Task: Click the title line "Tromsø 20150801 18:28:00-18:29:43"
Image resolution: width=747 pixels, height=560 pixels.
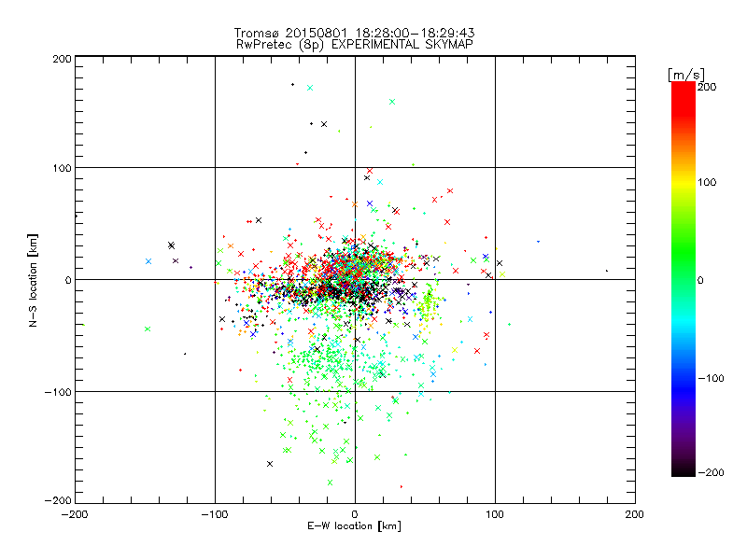Action: tap(354, 33)
